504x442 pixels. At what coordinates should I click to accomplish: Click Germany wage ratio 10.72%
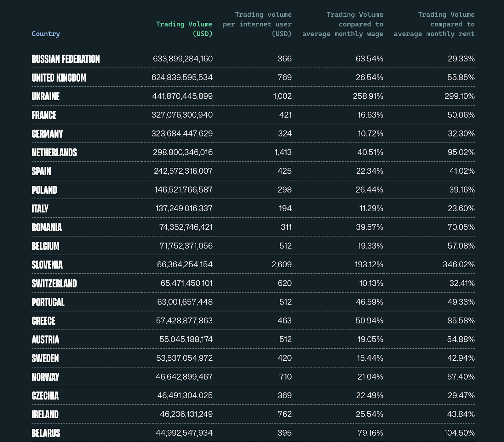click(x=370, y=133)
